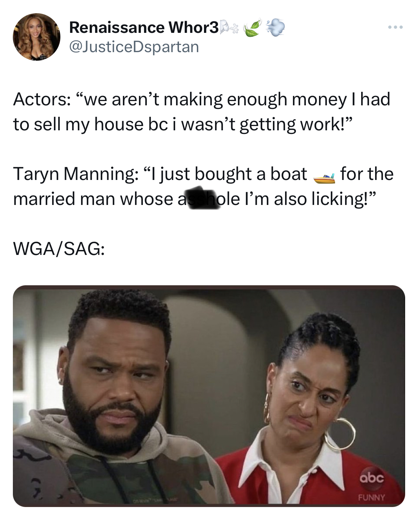Open the @JusticeDspartan handle
The height and width of the screenshot is (532, 418).
click(x=134, y=47)
